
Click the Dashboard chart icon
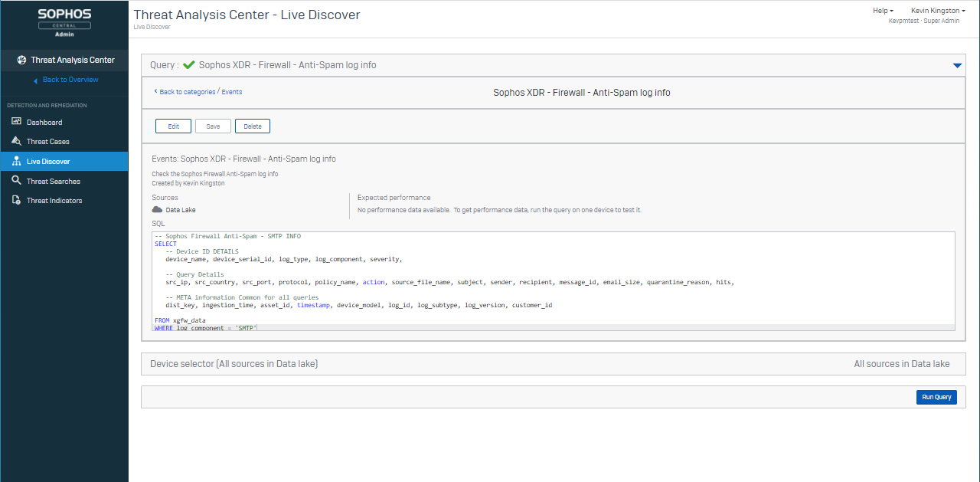coord(16,122)
